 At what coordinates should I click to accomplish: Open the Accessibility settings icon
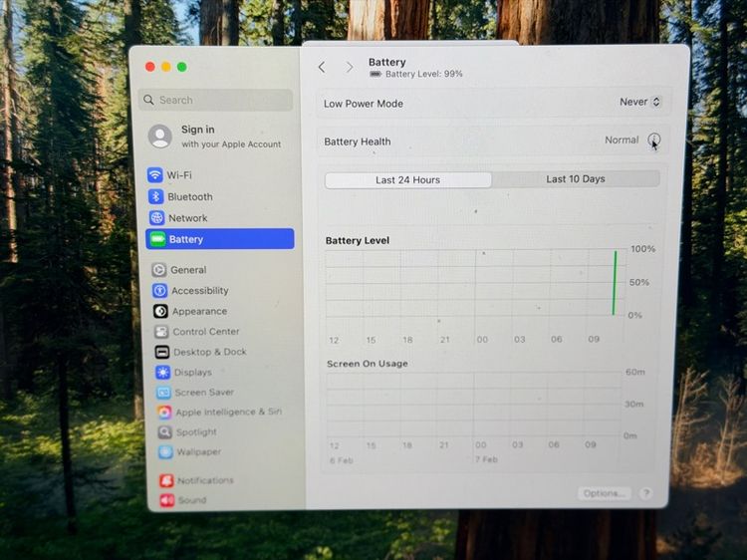[159, 291]
